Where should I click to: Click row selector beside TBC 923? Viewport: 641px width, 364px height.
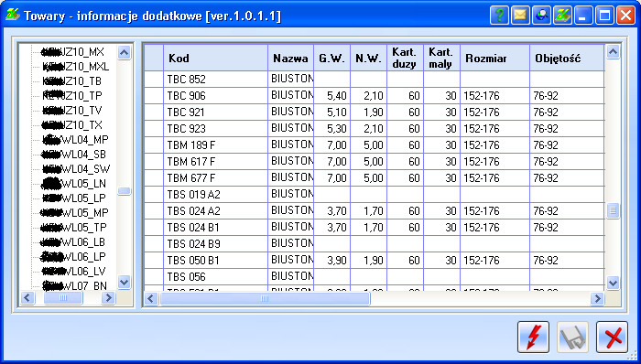[x=154, y=129]
